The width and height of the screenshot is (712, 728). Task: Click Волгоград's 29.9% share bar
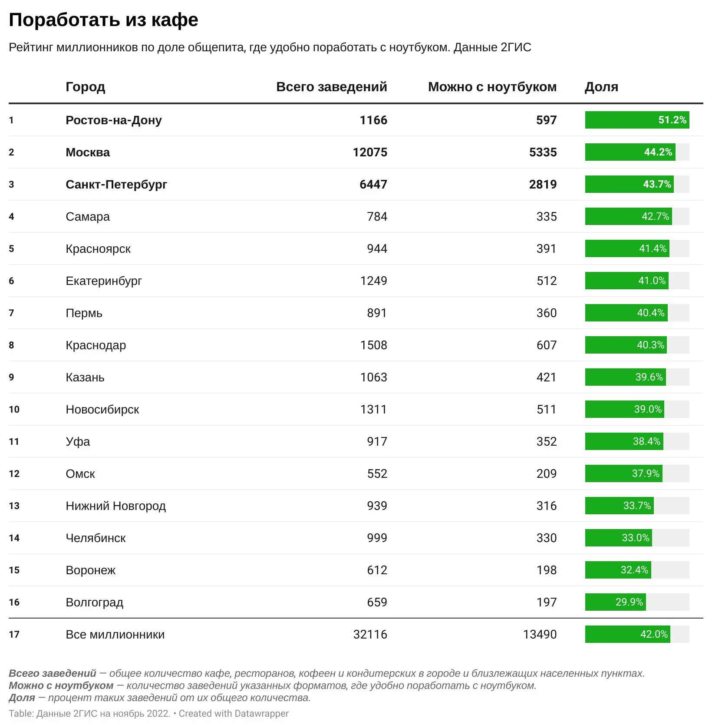click(x=615, y=602)
